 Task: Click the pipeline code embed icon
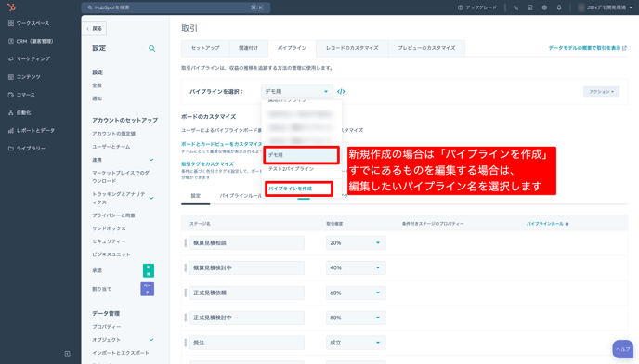click(341, 92)
